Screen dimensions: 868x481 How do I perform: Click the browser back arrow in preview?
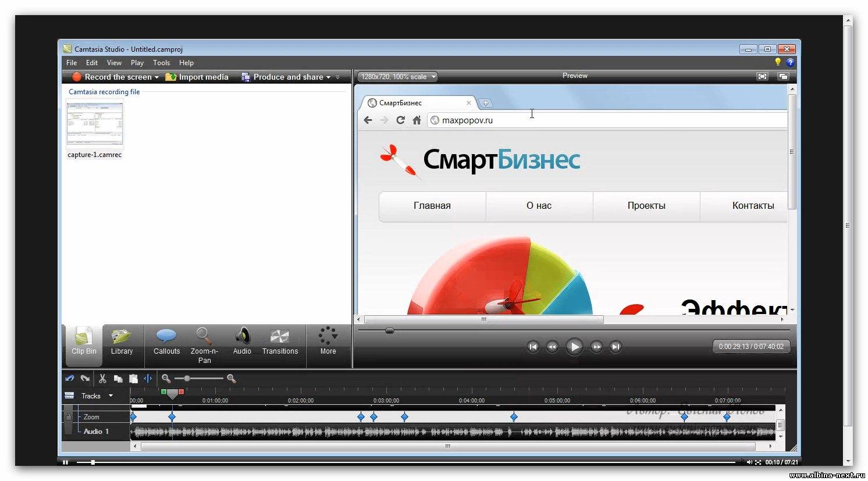[368, 120]
